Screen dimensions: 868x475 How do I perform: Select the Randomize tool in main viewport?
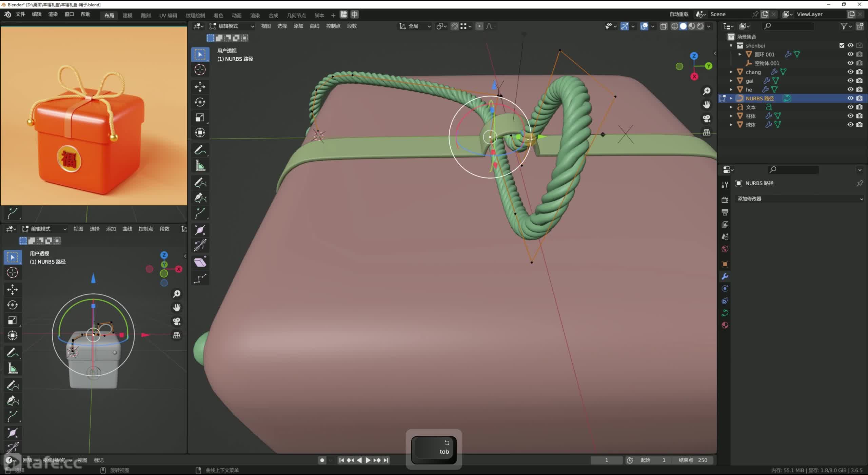coord(200,279)
